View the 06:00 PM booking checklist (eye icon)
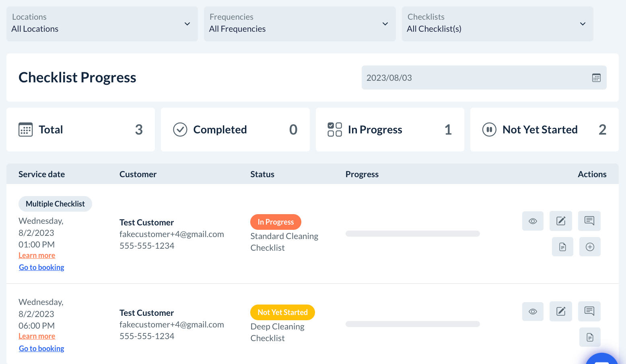Viewport: 626px width, 364px height. coord(533,311)
